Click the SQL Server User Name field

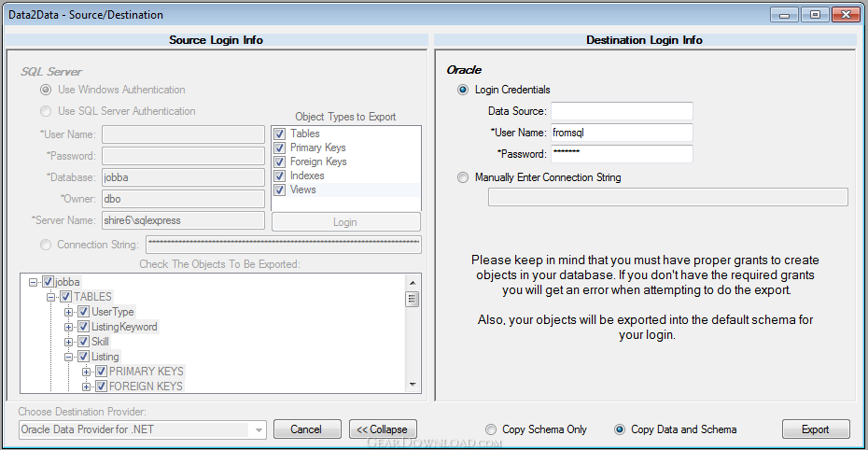[183, 134]
